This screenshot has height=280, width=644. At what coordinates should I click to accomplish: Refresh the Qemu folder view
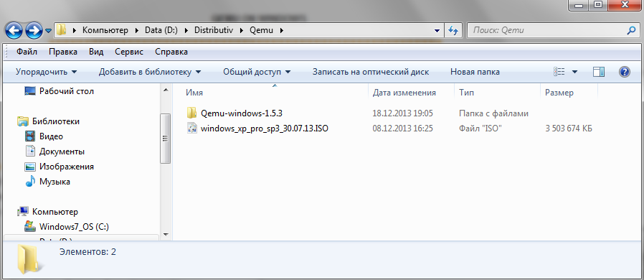(453, 30)
